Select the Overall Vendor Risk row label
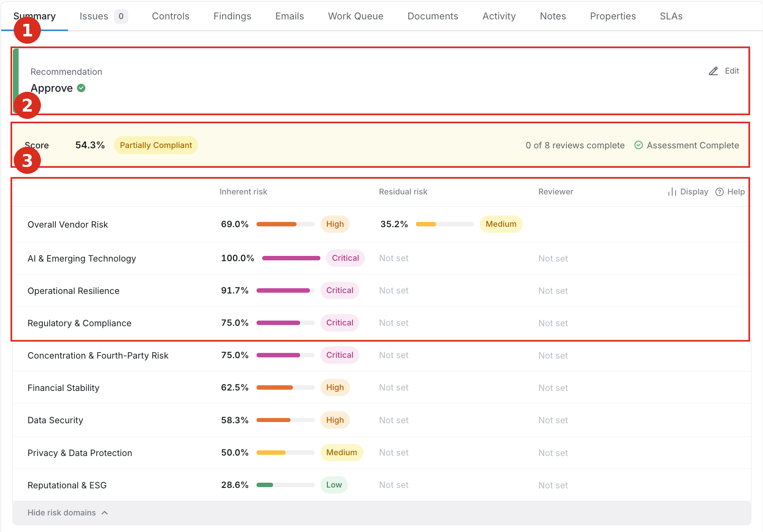Screen dimensions: 763x532 [68, 224]
